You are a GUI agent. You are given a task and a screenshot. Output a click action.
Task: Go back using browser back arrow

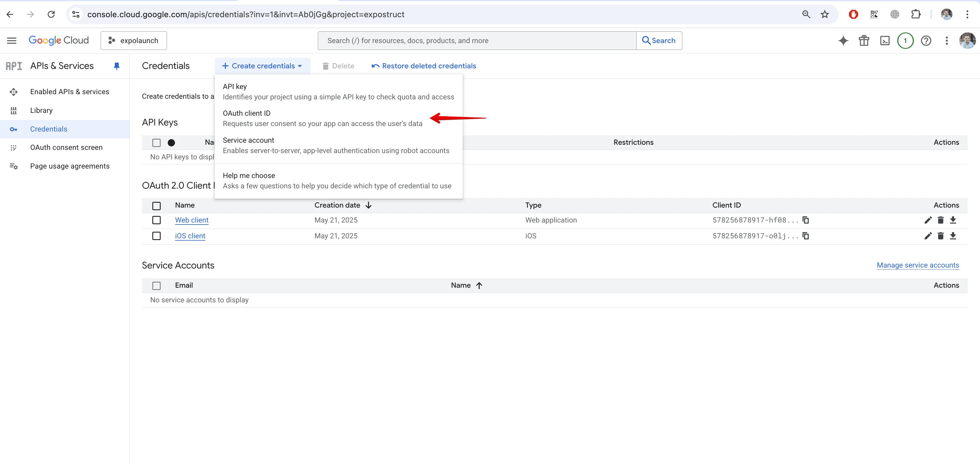point(10,14)
